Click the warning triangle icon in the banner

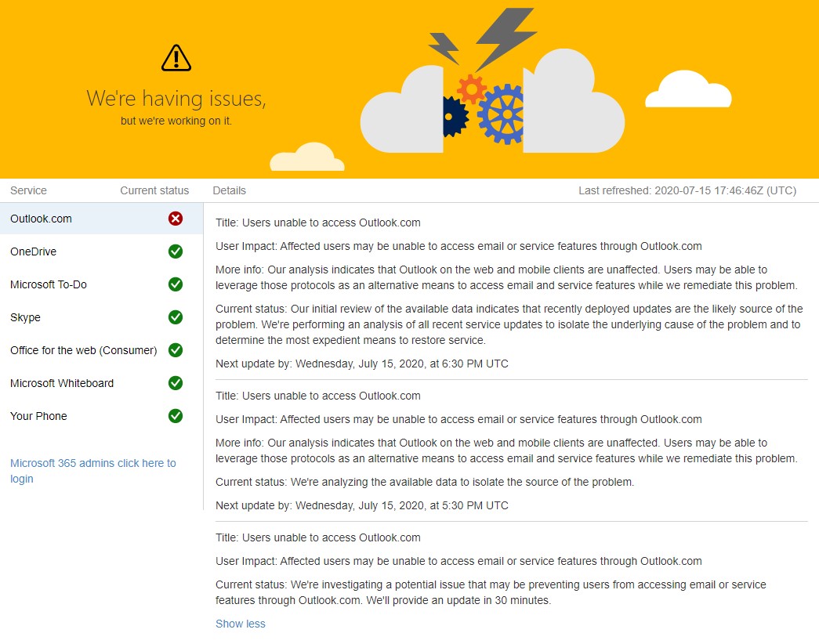(x=176, y=58)
